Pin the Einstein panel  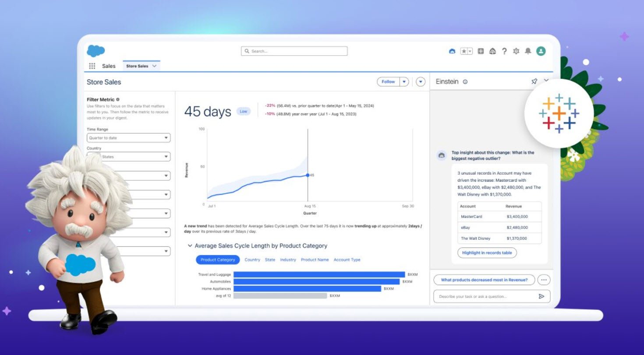[534, 81]
